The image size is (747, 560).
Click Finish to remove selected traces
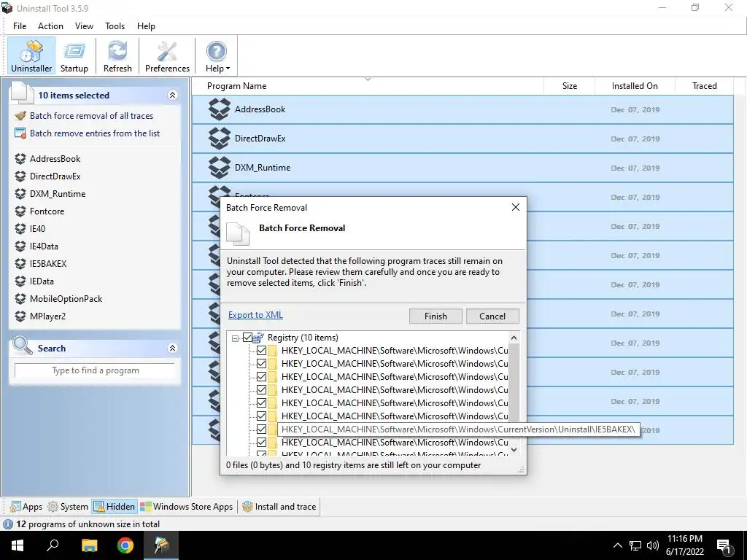(x=436, y=316)
